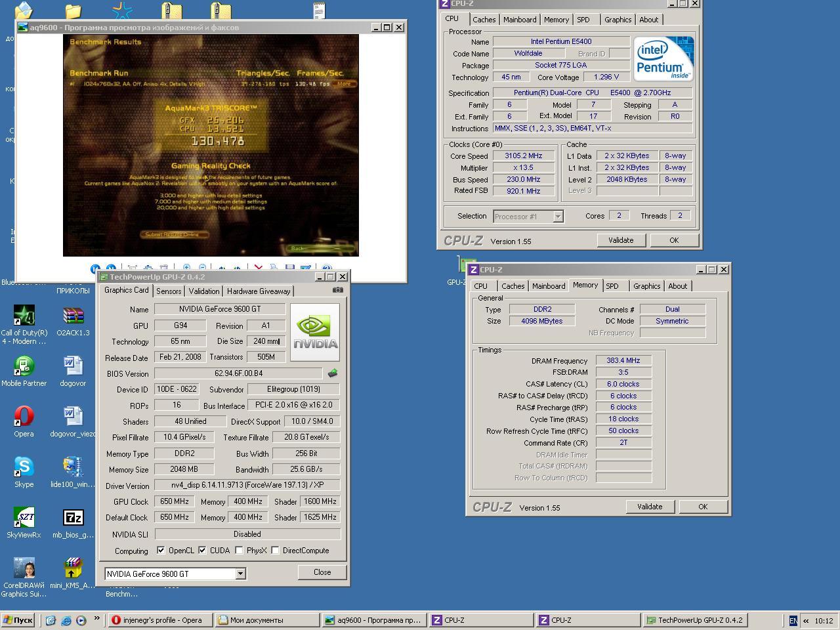
Task: Open Graphics tab in CPU-Z memory timings window
Action: pyautogui.click(x=646, y=286)
